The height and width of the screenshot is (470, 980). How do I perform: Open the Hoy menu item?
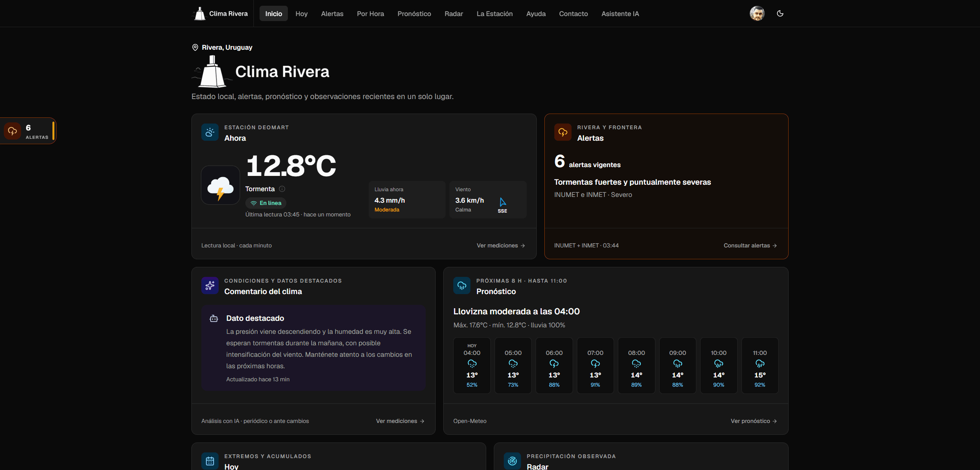(x=301, y=14)
